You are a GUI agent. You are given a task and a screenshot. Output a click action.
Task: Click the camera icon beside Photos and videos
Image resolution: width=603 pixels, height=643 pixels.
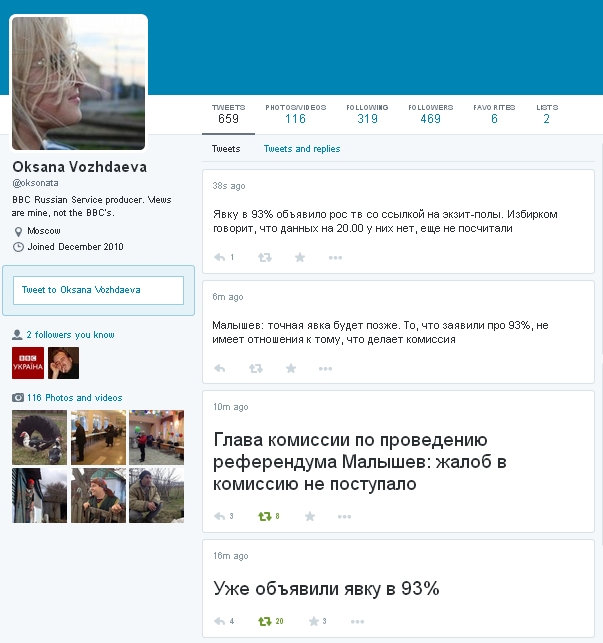point(17,398)
